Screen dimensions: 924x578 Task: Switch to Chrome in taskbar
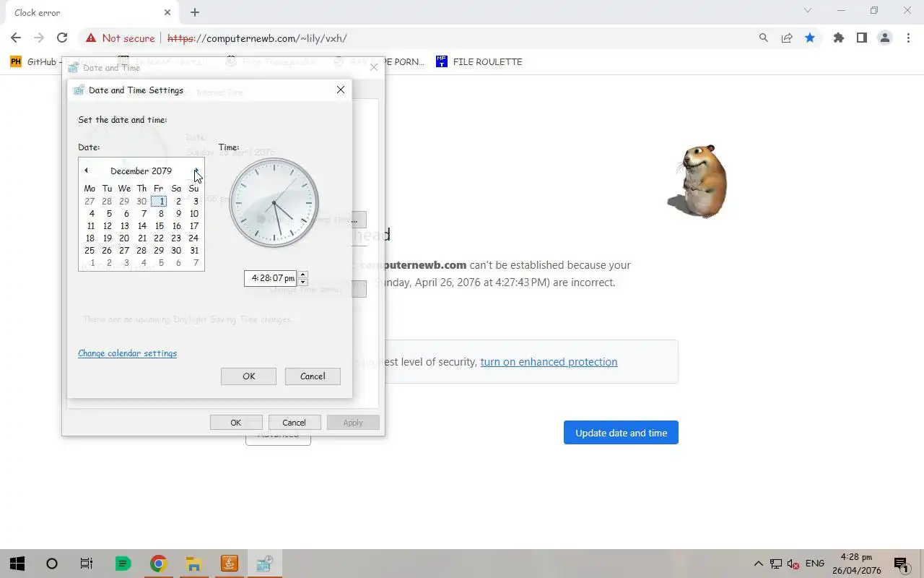[158, 564]
